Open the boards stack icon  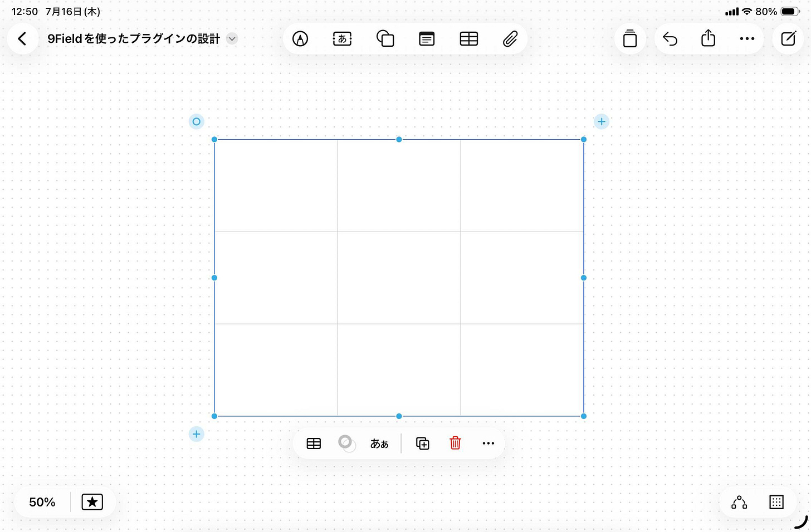[x=630, y=39]
